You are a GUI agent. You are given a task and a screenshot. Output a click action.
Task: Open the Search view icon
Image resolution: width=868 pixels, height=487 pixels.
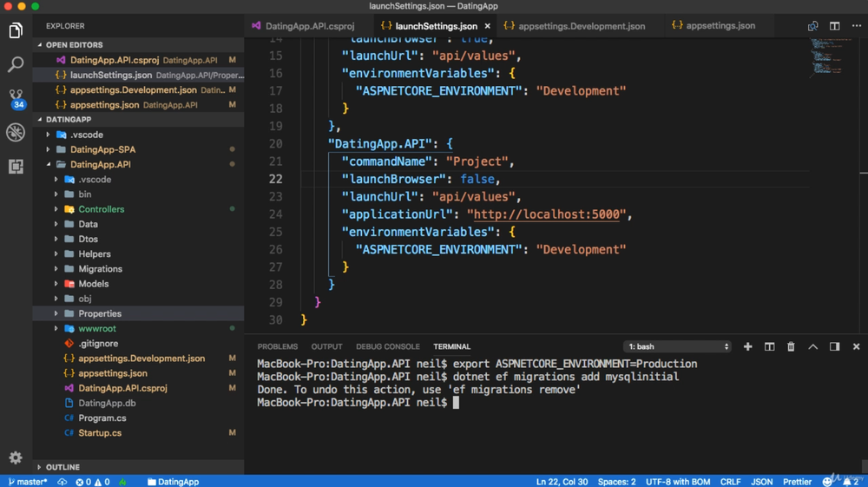click(x=16, y=64)
